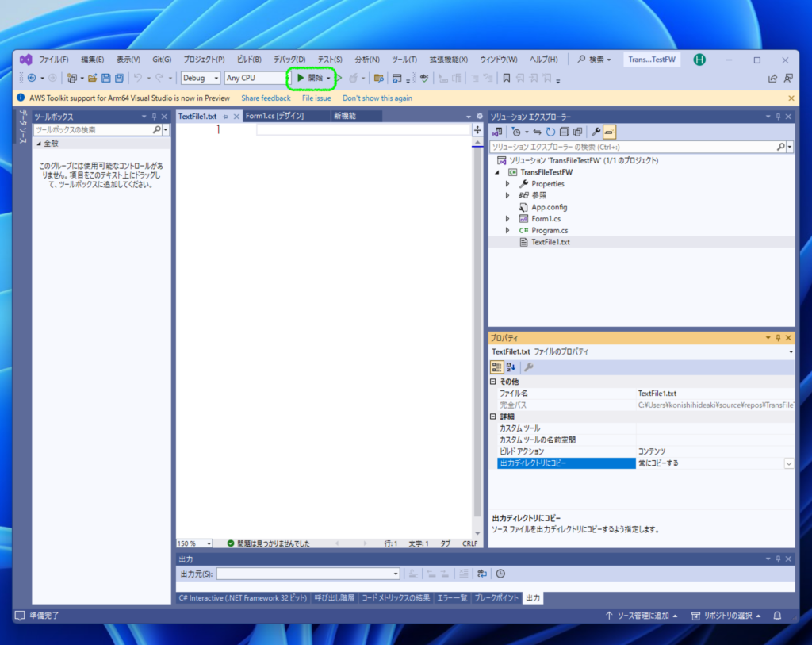Open a file with the folder icon
812x645 pixels.
(92, 79)
